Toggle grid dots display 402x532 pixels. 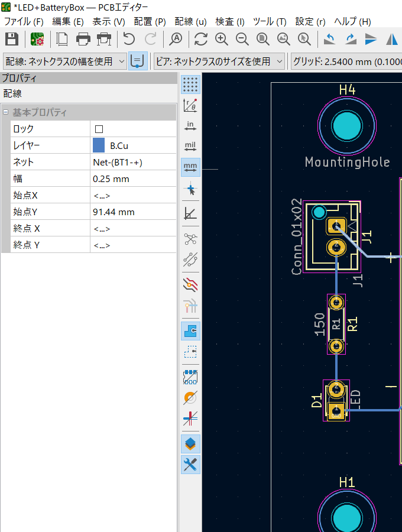click(190, 85)
